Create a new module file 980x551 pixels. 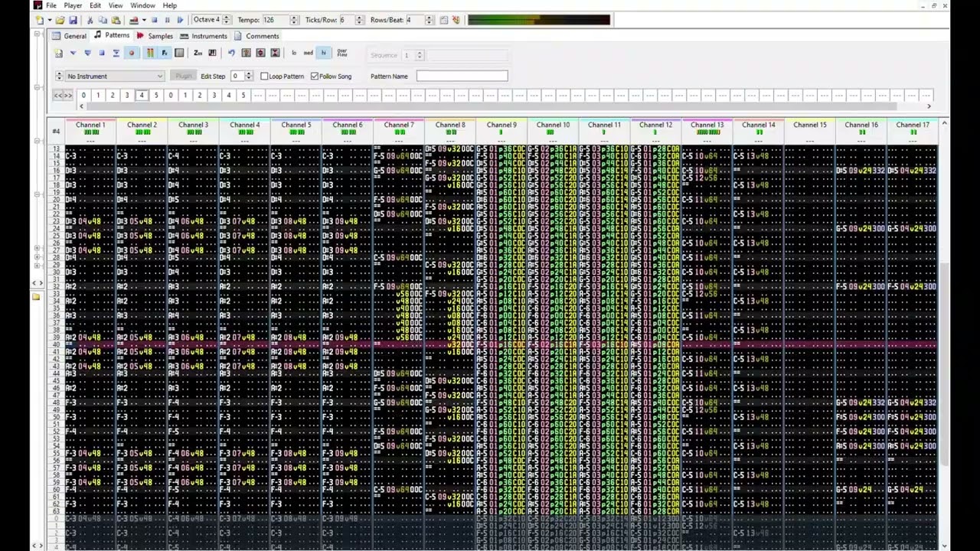tap(39, 20)
